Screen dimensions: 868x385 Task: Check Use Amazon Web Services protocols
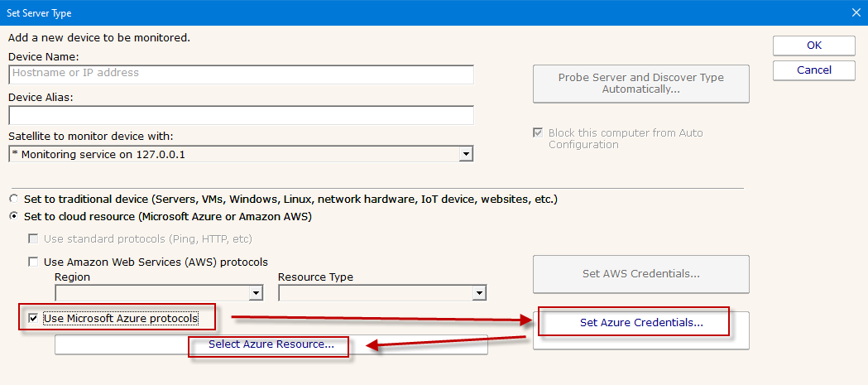pos(34,262)
